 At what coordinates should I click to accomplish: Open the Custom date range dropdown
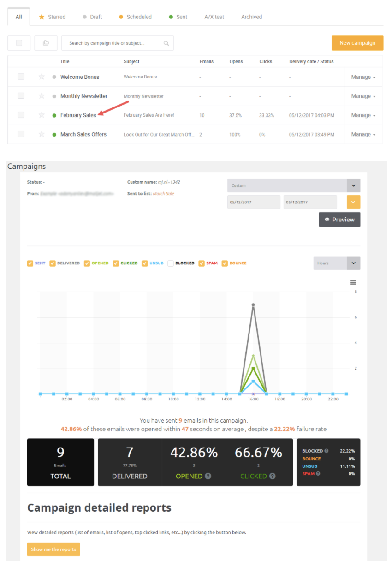click(294, 185)
